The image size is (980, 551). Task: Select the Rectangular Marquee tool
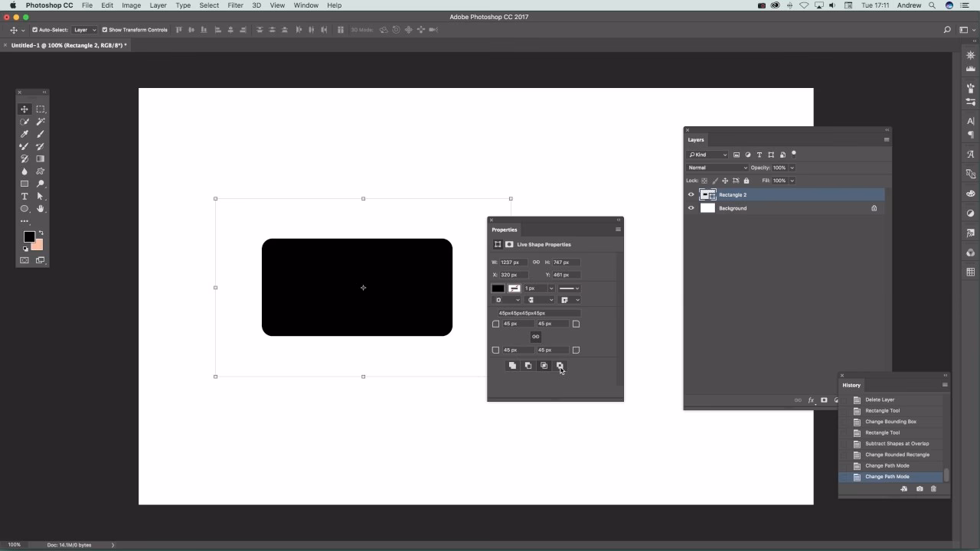coord(40,109)
